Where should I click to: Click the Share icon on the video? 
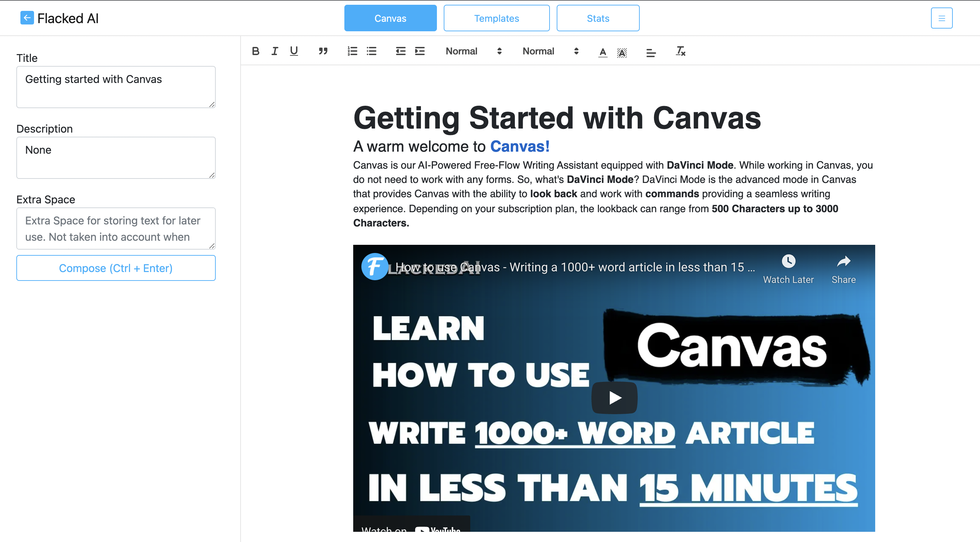click(x=844, y=270)
